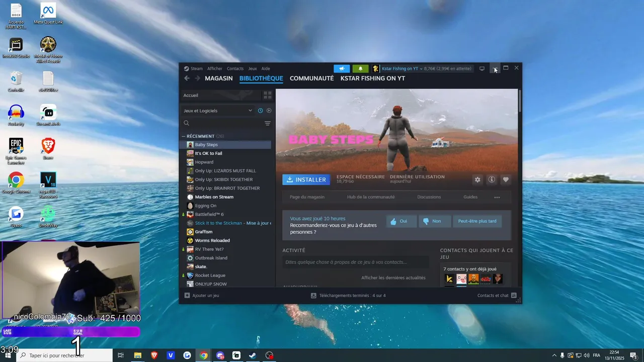Viewport: 644px width, 362px height.
Task: Click Brave browser in taskbar
Action: pos(154,355)
